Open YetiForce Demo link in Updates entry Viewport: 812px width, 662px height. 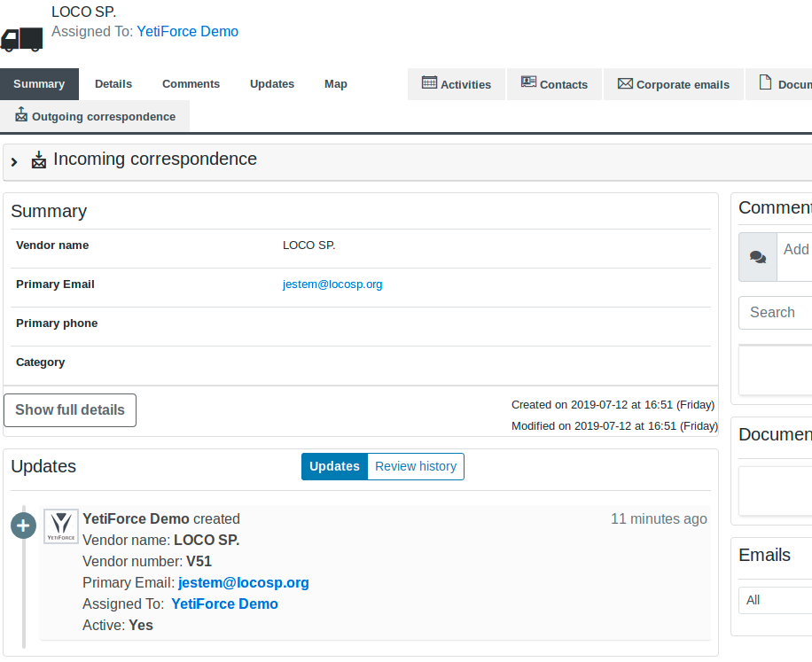coord(225,604)
